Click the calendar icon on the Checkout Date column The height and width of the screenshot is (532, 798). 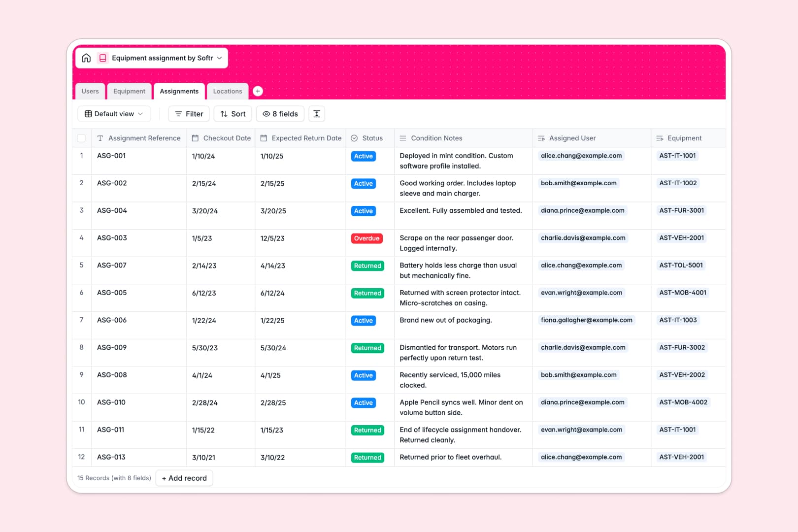(x=195, y=138)
